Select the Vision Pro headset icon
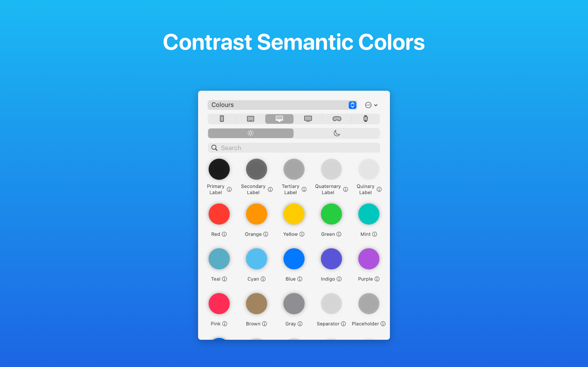The image size is (588, 367). [337, 118]
